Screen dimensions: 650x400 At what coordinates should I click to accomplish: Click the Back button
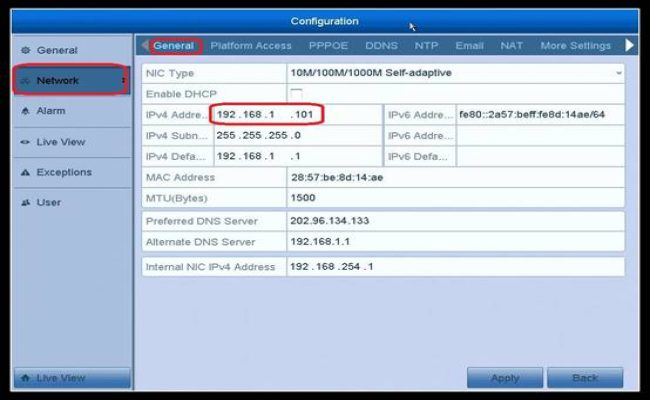coord(585,378)
